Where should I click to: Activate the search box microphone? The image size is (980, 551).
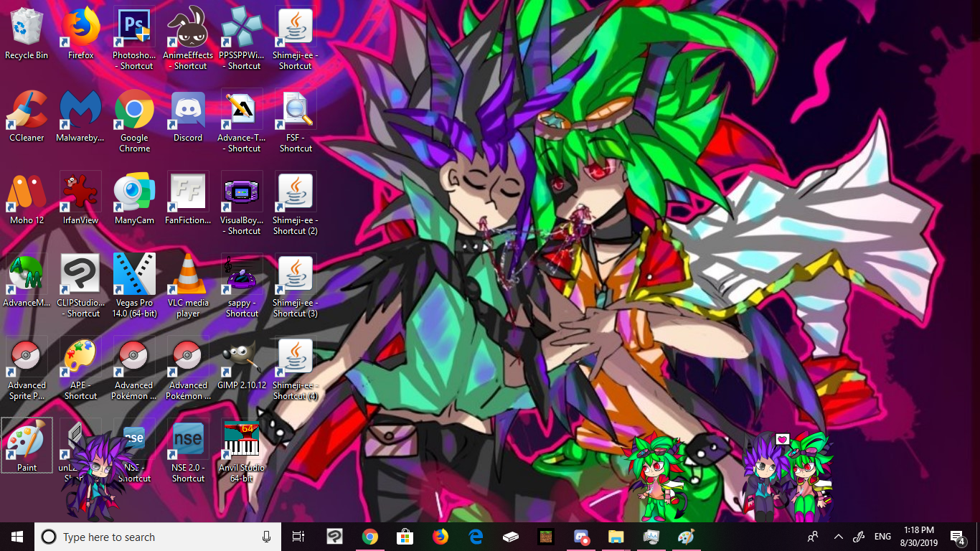[x=266, y=537]
